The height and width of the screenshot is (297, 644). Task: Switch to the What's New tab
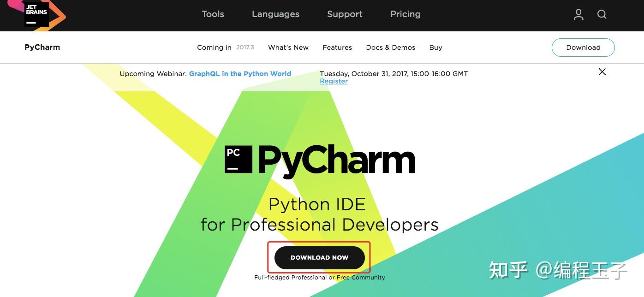click(x=288, y=48)
